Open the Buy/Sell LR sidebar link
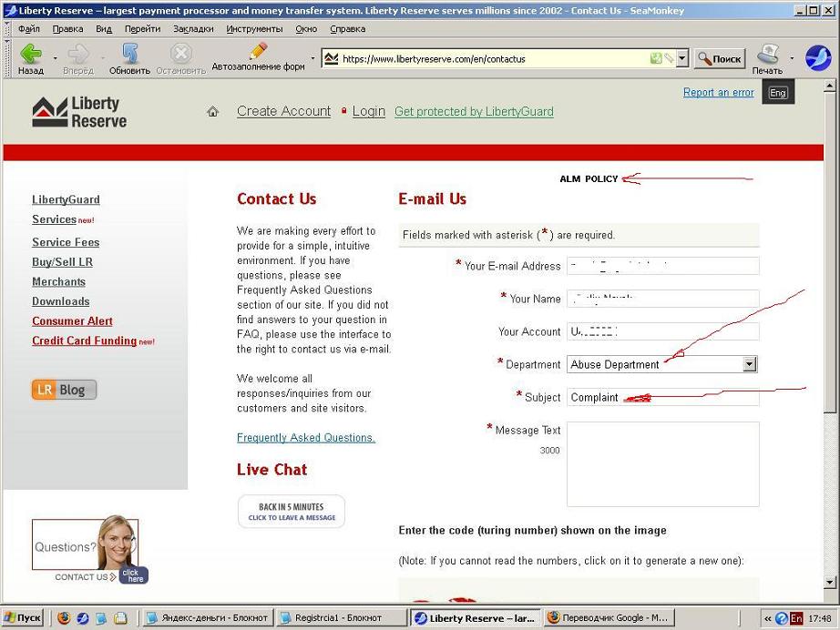Screen dimensions: 840x630 pos(62,262)
